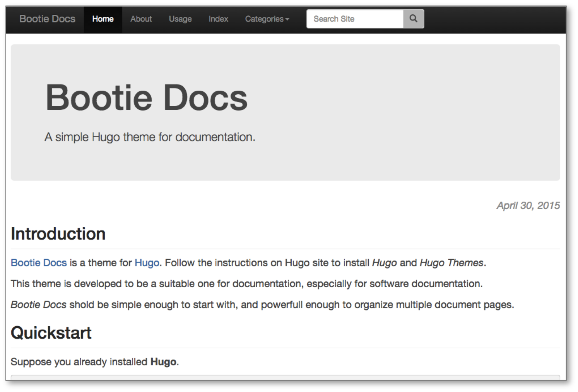Click the large Bootie Docs jumbotron title
Viewport: 578px width, 392px height.
147,97
